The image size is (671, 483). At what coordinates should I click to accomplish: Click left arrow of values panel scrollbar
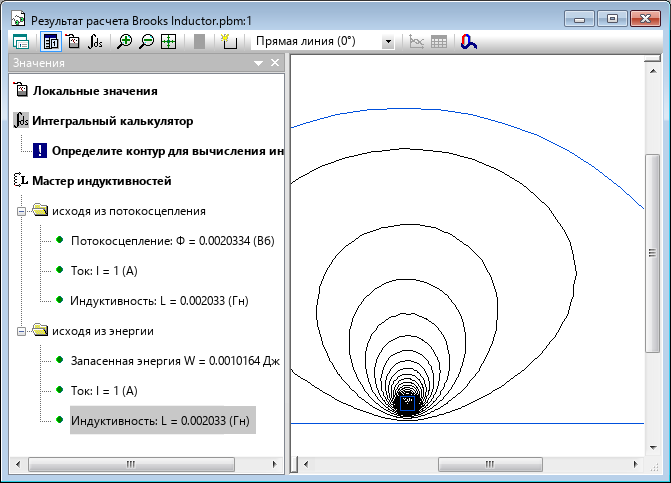[x=18, y=464]
